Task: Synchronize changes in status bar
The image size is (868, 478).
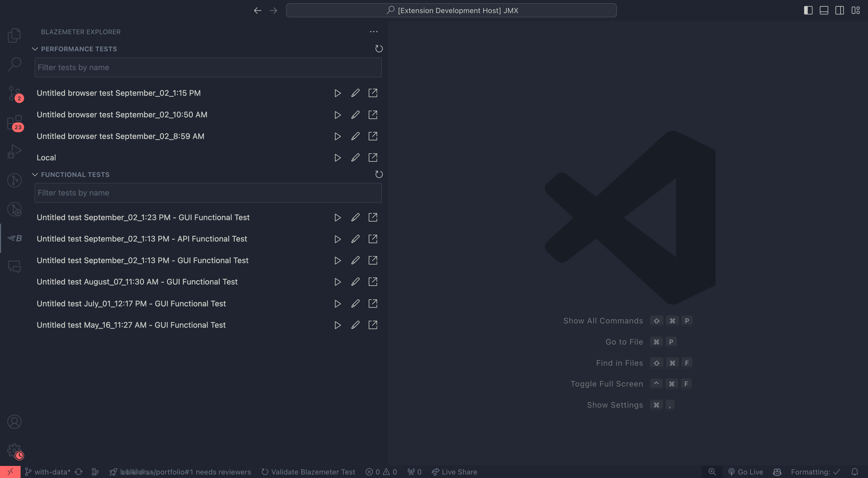Action: coord(79,472)
